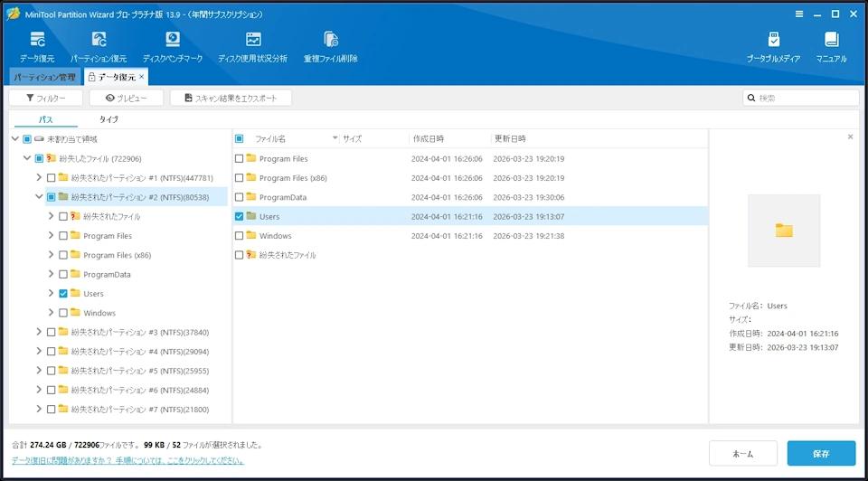The height and width of the screenshot is (481, 868).
Task: Switch to パーティション管理 tab
Action: pyautogui.click(x=45, y=77)
